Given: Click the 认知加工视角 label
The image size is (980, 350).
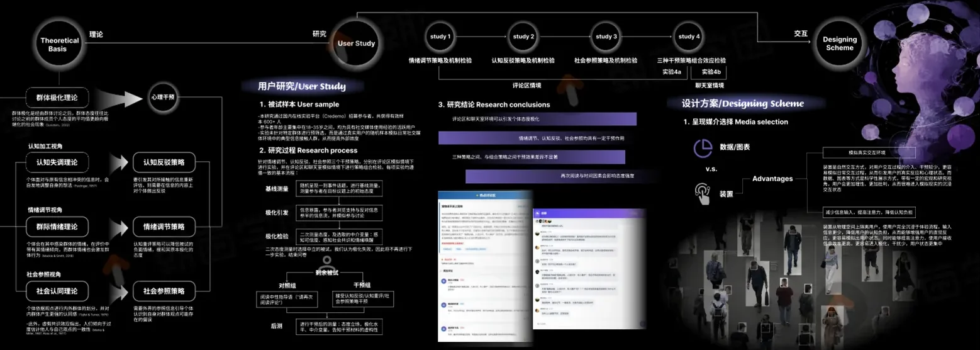Looking at the screenshot, I should 45,146.
